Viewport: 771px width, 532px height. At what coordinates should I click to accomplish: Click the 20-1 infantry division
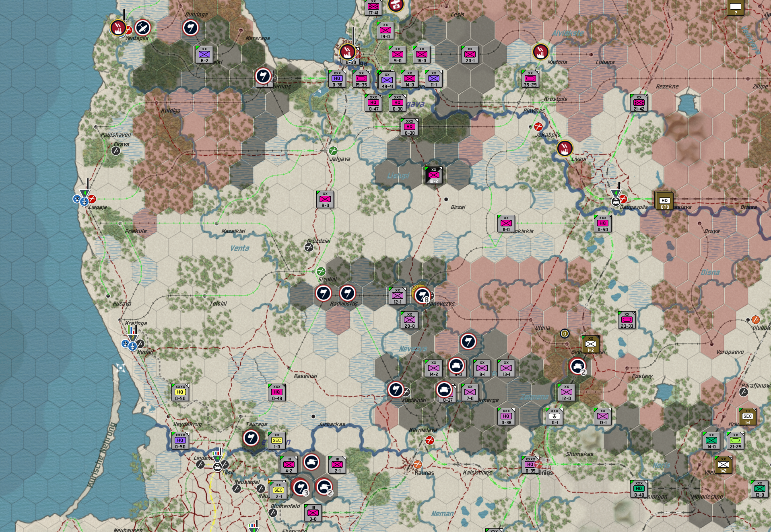pyautogui.click(x=470, y=55)
